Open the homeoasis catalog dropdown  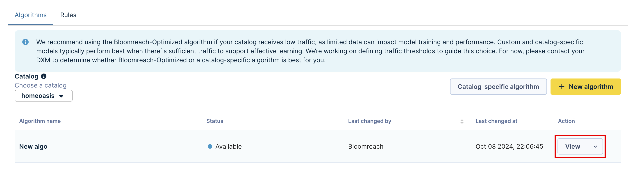click(43, 96)
